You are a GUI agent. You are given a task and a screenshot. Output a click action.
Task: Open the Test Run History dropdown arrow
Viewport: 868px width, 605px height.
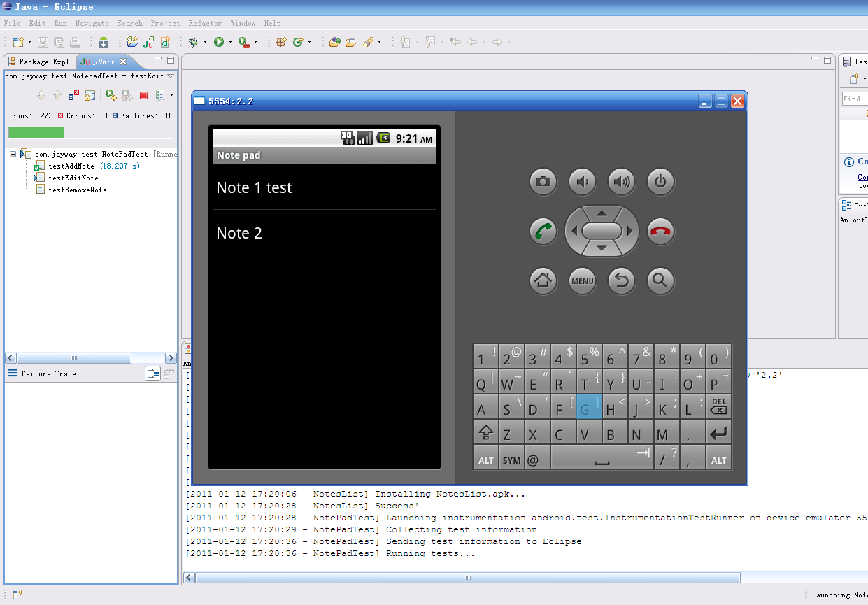172,95
